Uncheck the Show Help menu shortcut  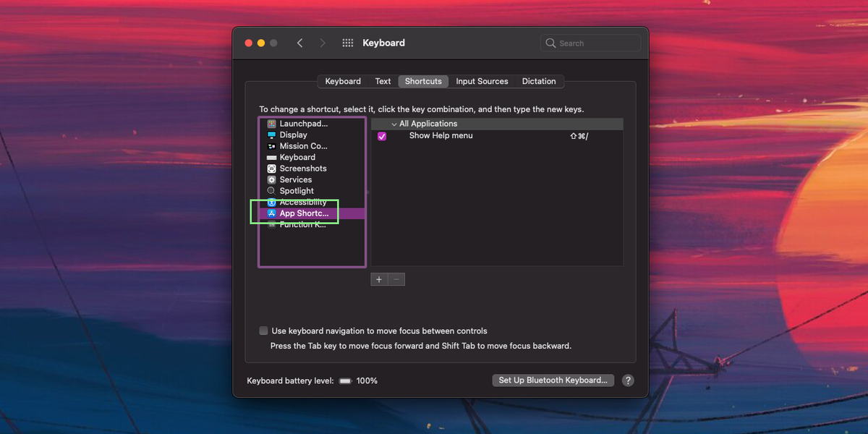click(x=381, y=136)
